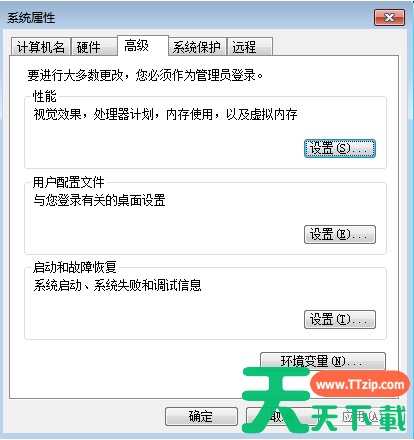This screenshot has height=440, width=414.
Task: Open performance 设置(S) button
Action: pos(340,148)
